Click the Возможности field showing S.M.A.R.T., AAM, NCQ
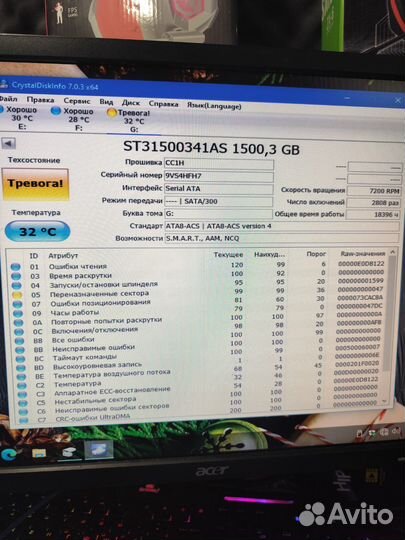Viewport: 405px width, 540px height. click(282, 238)
